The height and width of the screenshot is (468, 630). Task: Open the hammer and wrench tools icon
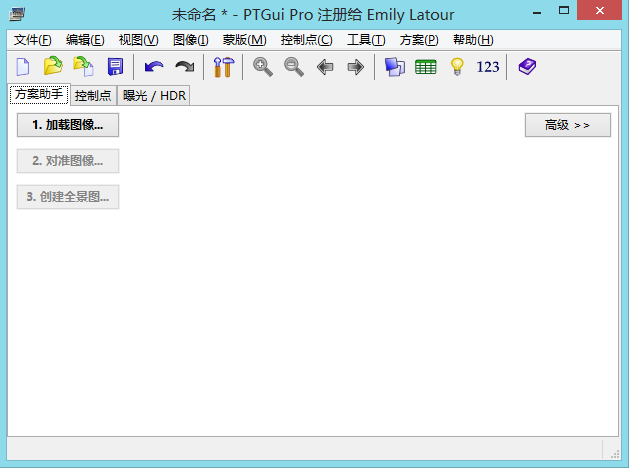(223, 67)
